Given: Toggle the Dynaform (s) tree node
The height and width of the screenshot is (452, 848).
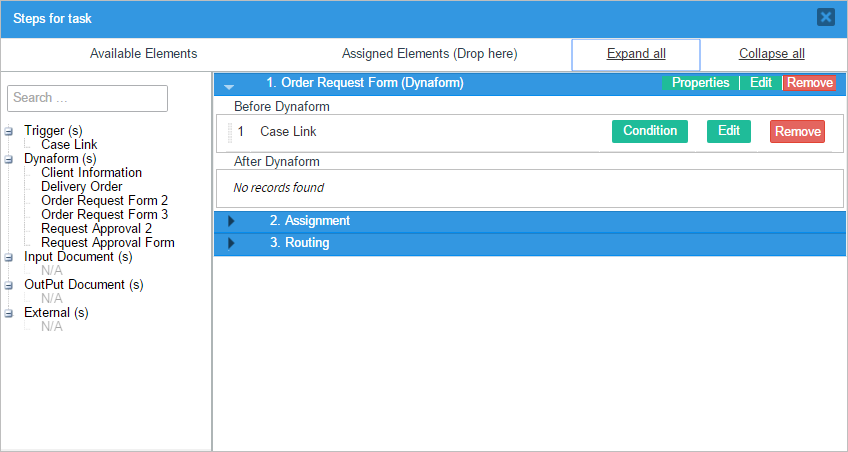Looking at the screenshot, I should point(9,159).
